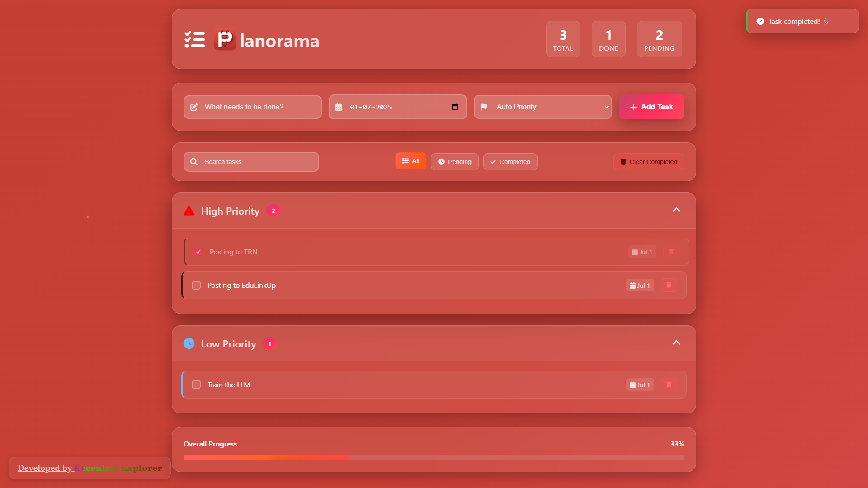868x488 pixels.
Task: Dismiss the Task completed notification
Action: [x=802, y=21]
